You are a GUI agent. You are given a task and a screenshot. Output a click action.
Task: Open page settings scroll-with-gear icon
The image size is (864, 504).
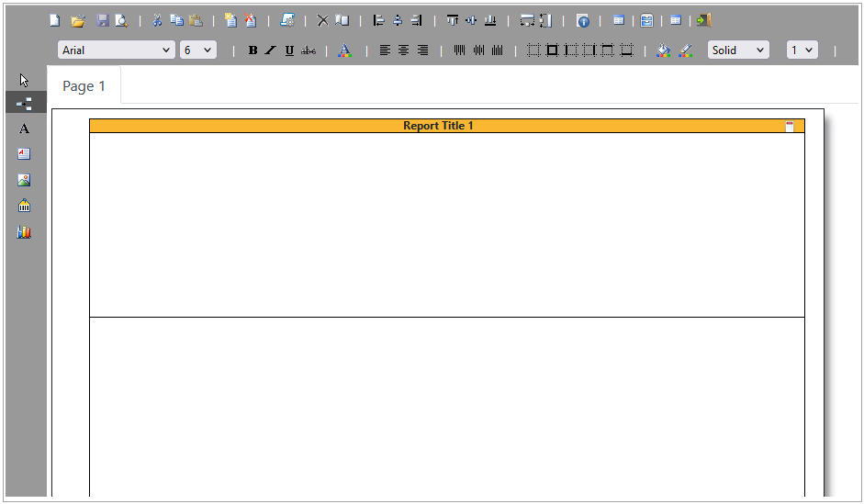287,20
